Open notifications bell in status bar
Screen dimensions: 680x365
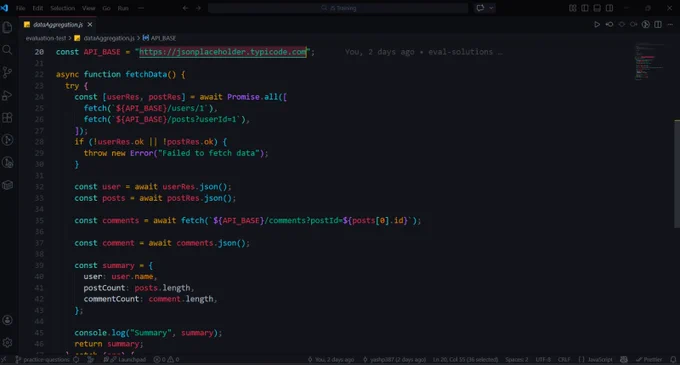click(x=673, y=359)
